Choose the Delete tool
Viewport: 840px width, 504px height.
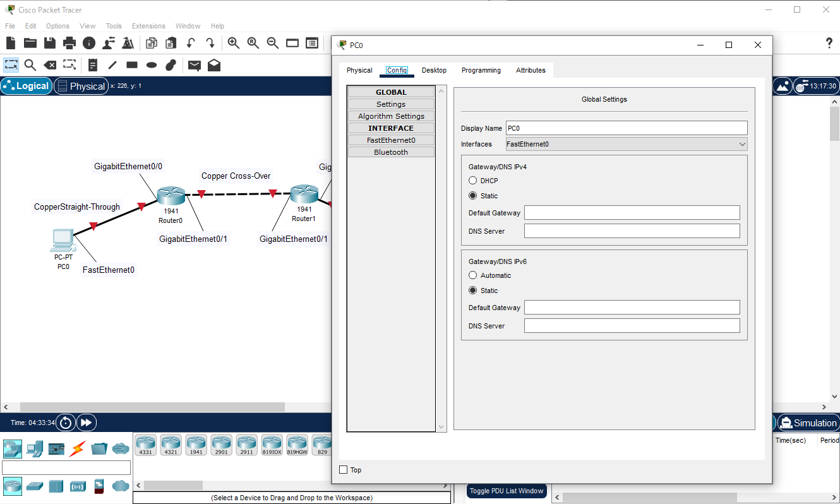pos(50,65)
